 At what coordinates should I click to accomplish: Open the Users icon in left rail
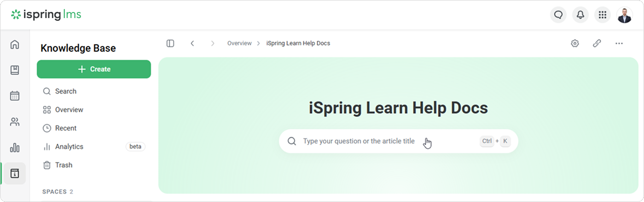pyautogui.click(x=15, y=122)
